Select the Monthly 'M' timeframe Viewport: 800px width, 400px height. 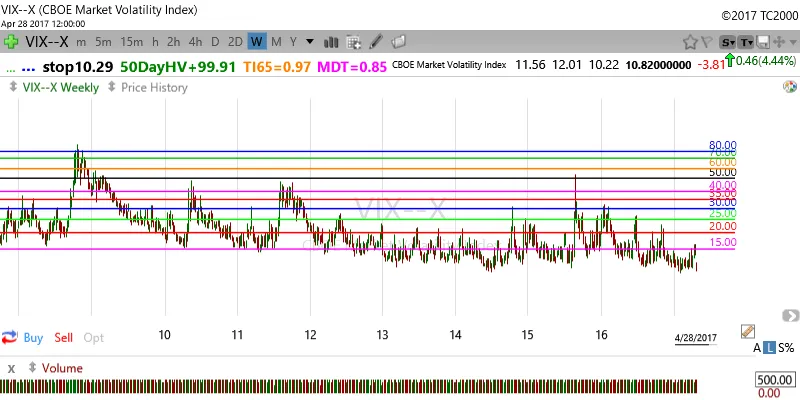click(276, 42)
